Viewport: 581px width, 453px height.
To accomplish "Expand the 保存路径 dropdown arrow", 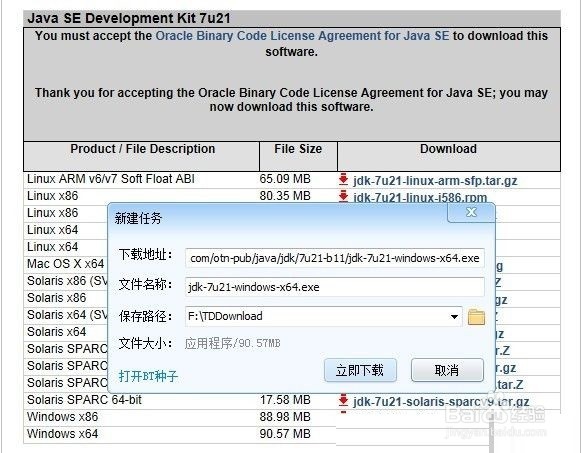I will [454, 317].
